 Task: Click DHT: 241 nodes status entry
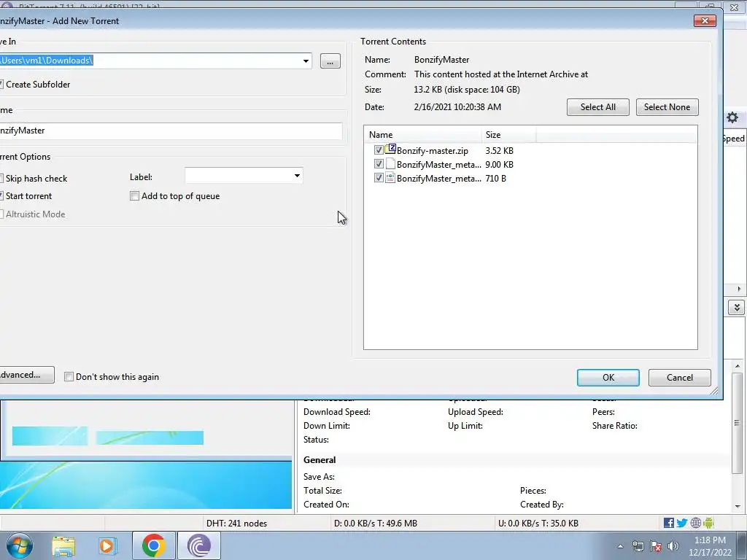click(x=236, y=524)
